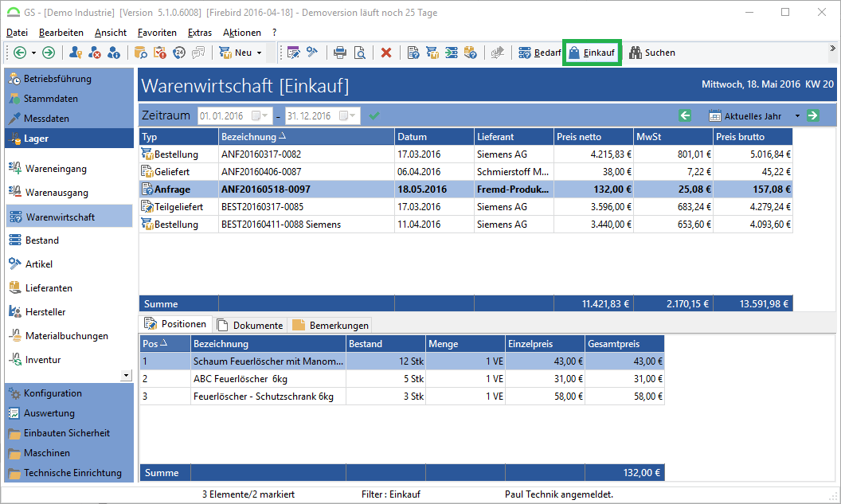This screenshot has width=841, height=504.
Task: Open the Einbauten Sicherheit folder
Action: click(68, 433)
